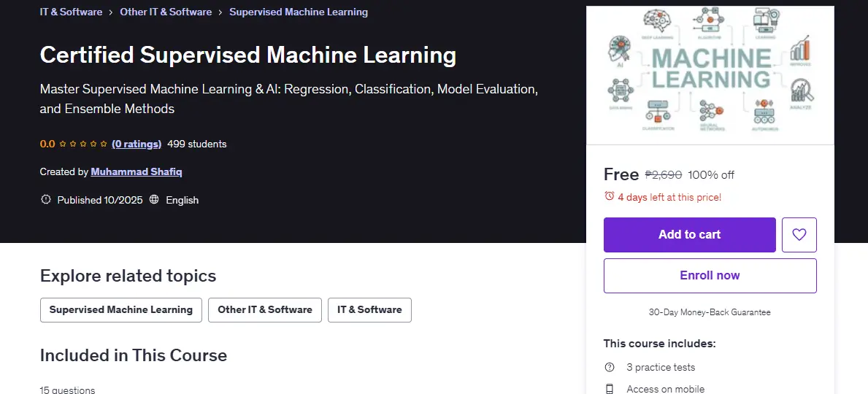
Task: Add the course to cart
Action: point(689,235)
